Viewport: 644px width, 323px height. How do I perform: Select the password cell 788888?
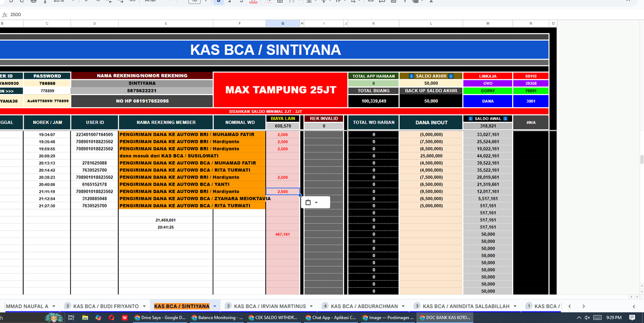[47, 84]
